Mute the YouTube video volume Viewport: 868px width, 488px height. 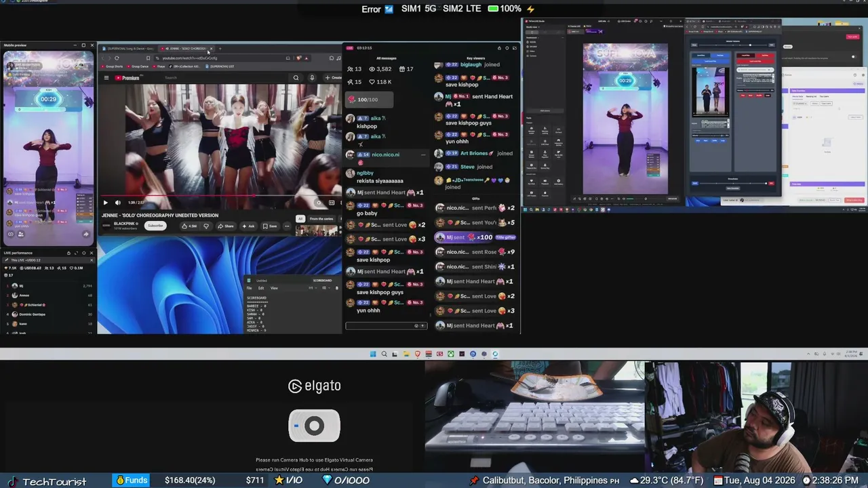pos(118,203)
